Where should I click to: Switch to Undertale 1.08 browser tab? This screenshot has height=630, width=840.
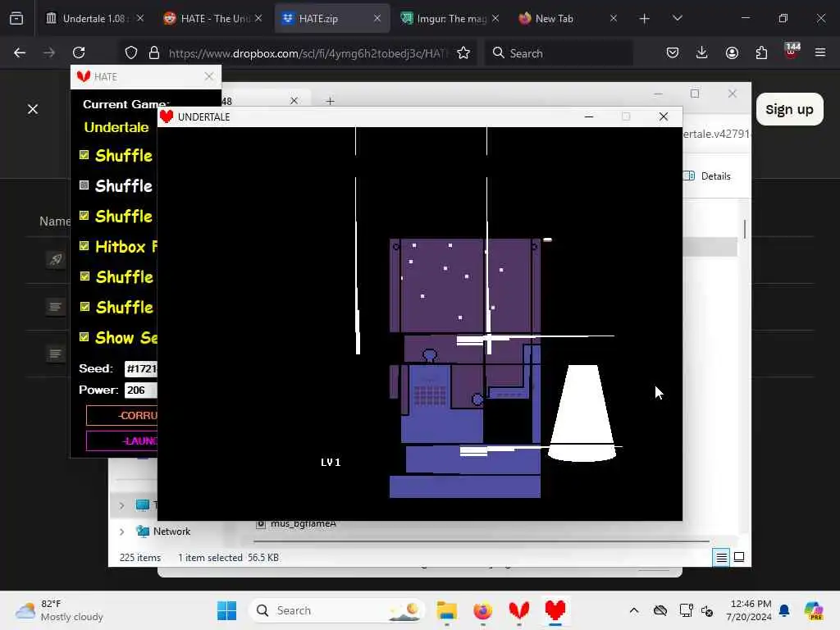tap(95, 18)
